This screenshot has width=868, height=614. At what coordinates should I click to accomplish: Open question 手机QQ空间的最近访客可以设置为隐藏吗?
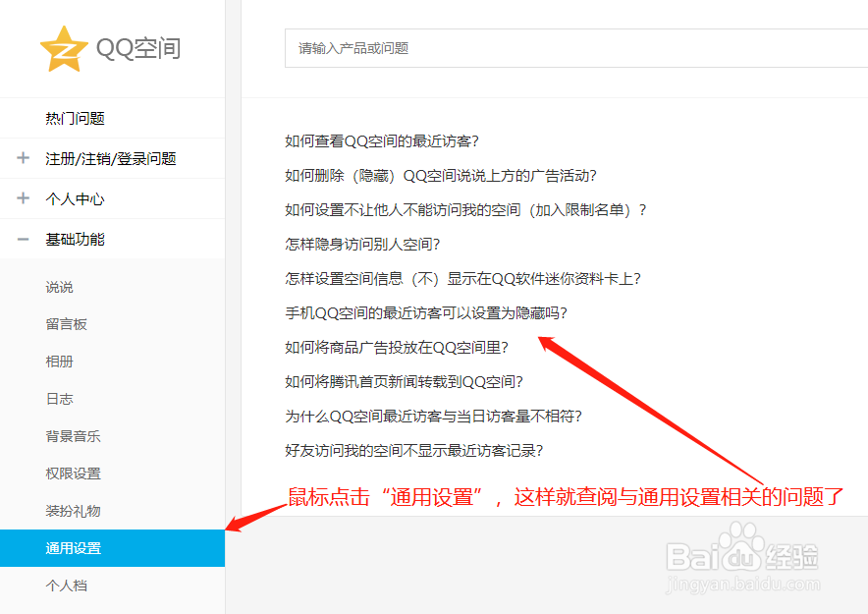click(x=426, y=312)
